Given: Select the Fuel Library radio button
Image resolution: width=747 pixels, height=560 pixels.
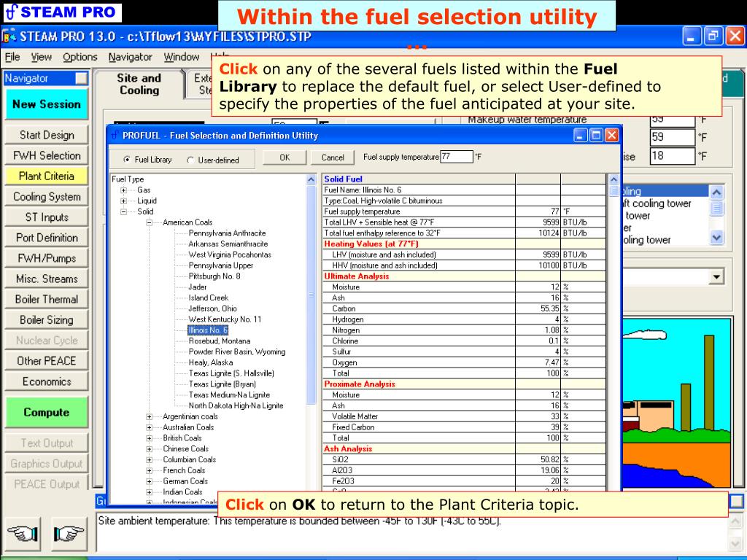Looking at the screenshot, I should point(127,160).
